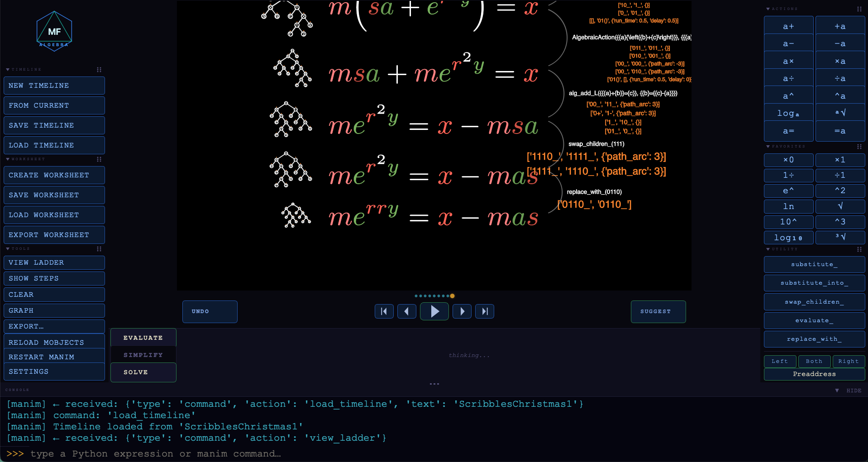Collapse the Actions section

(768, 9)
